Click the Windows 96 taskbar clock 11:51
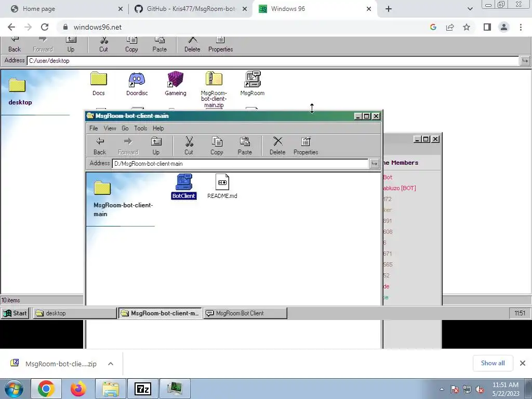 (x=520, y=313)
